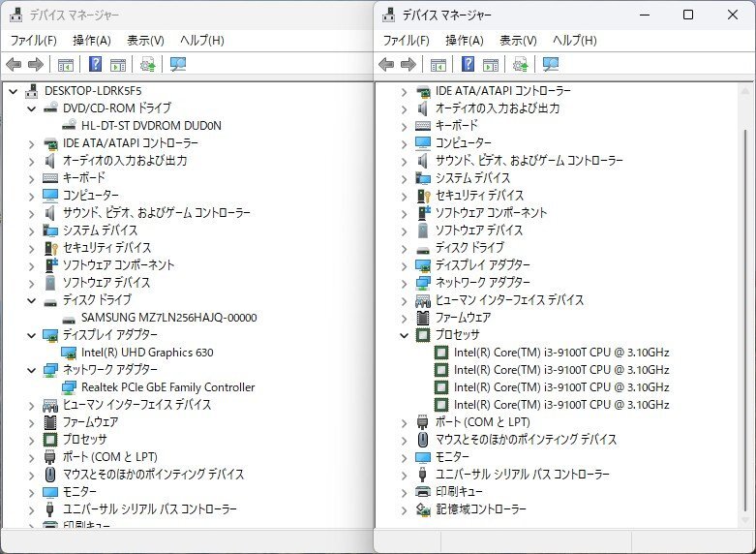Click 記憶域コントローラー icon in right window
The width and height of the screenshot is (756, 554).
coord(423,509)
